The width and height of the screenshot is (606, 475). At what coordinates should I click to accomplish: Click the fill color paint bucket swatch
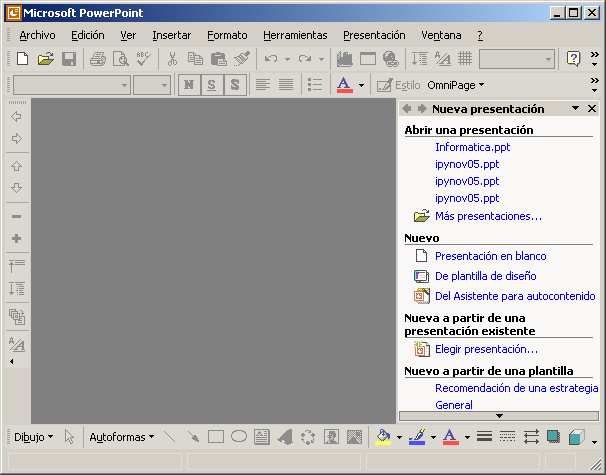click(x=383, y=437)
